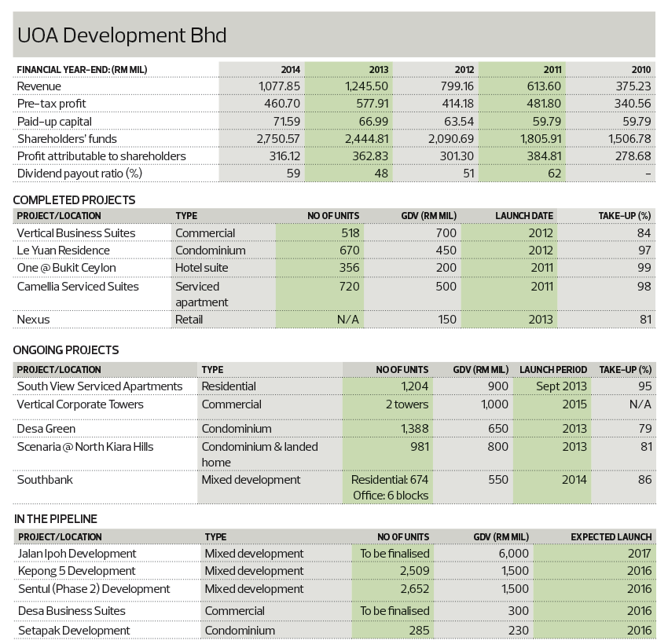Select Scenaria @ North Kiara Hills project
Screen dimensions: 668x644
pyautogui.click(x=85, y=447)
